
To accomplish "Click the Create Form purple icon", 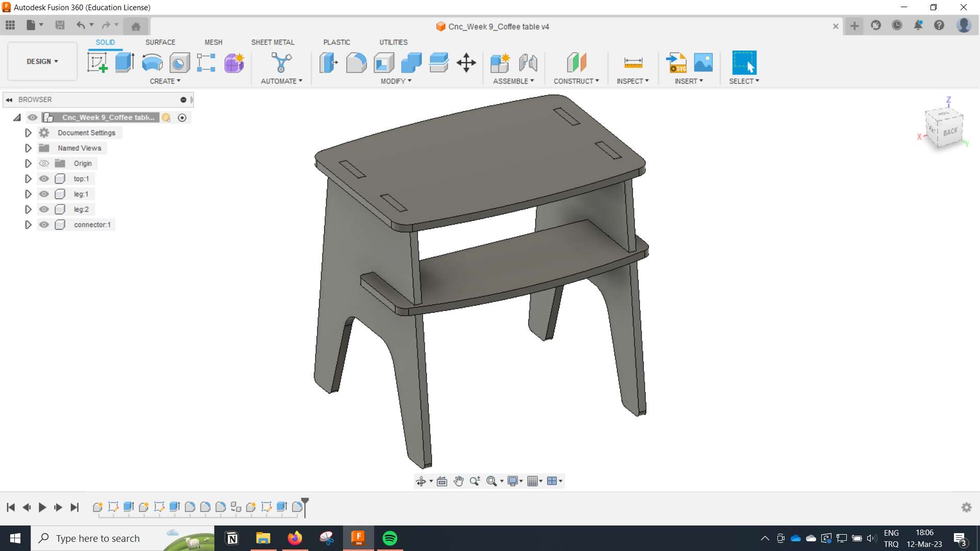I will tap(234, 63).
